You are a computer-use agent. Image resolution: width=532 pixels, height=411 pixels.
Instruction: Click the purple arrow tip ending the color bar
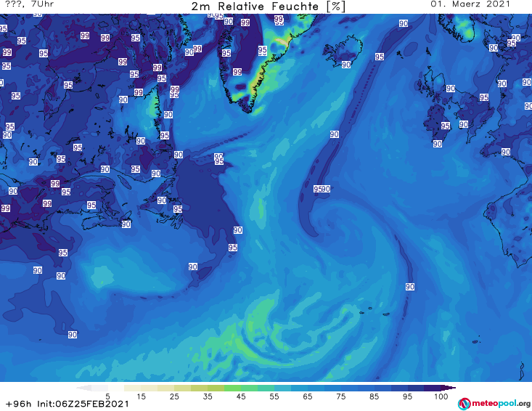click(x=449, y=388)
